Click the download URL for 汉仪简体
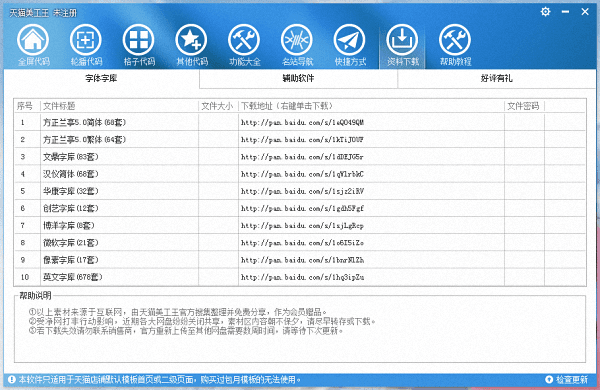The height and width of the screenshot is (390, 600). [302, 174]
